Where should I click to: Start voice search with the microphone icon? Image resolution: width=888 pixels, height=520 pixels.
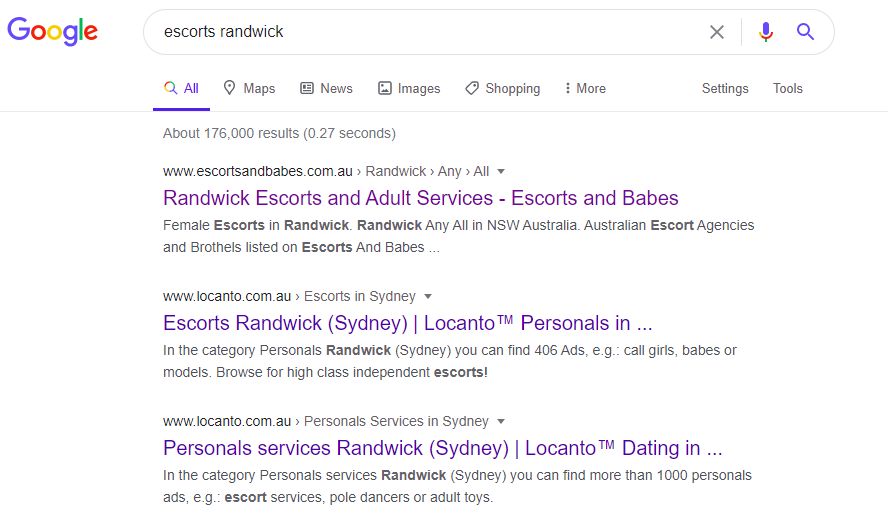tap(766, 32)
